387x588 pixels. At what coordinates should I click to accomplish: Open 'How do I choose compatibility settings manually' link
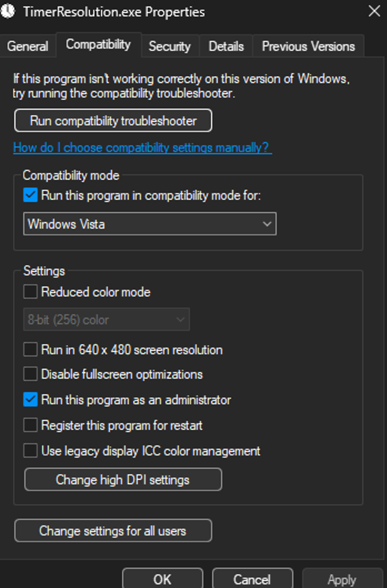click(143, 148)
